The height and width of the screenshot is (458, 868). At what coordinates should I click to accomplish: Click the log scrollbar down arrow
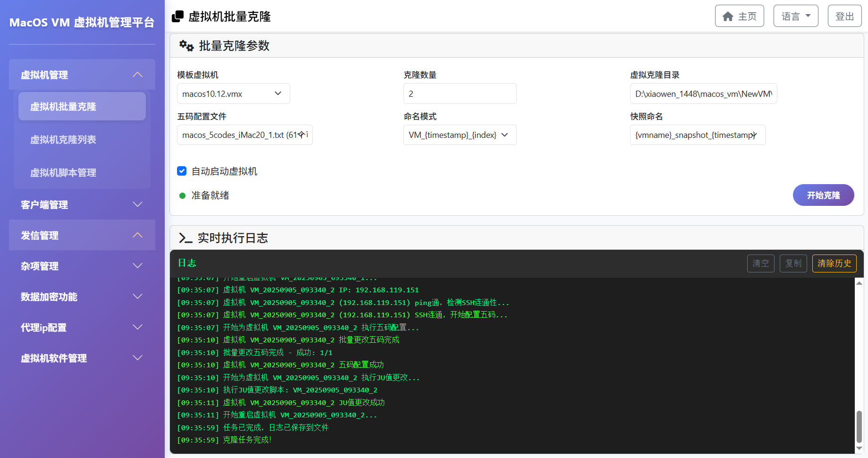point(859,449)
